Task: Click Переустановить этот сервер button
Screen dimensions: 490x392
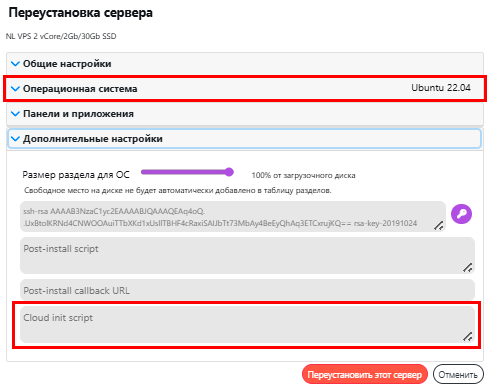Action: click(x=365, y=375)
